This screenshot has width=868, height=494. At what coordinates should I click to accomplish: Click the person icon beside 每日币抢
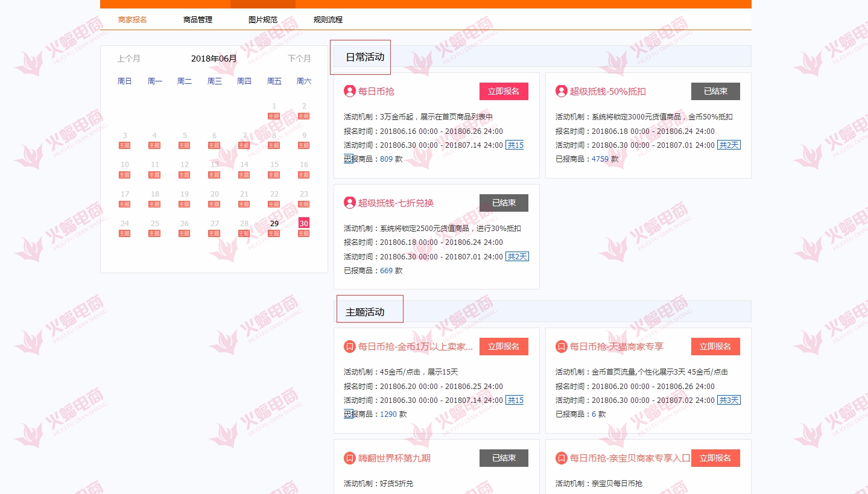coord(349,91)
